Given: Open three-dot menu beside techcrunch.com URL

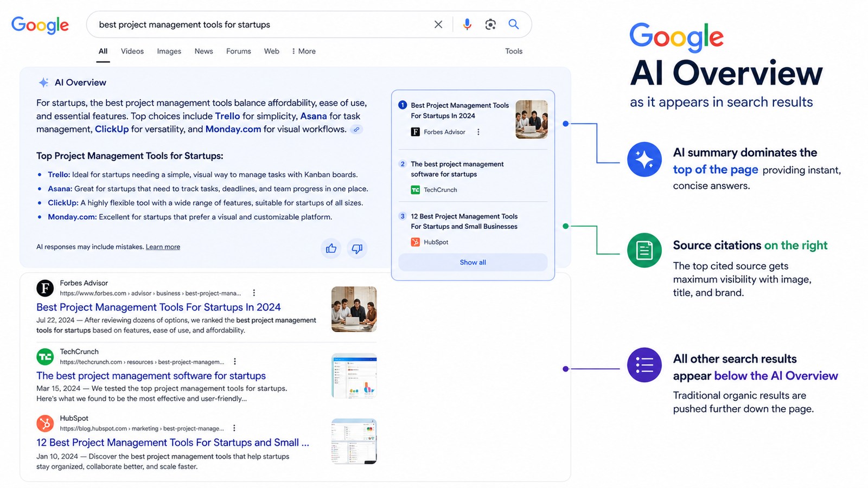Looking at the screenshot, I should click(235, 362).
